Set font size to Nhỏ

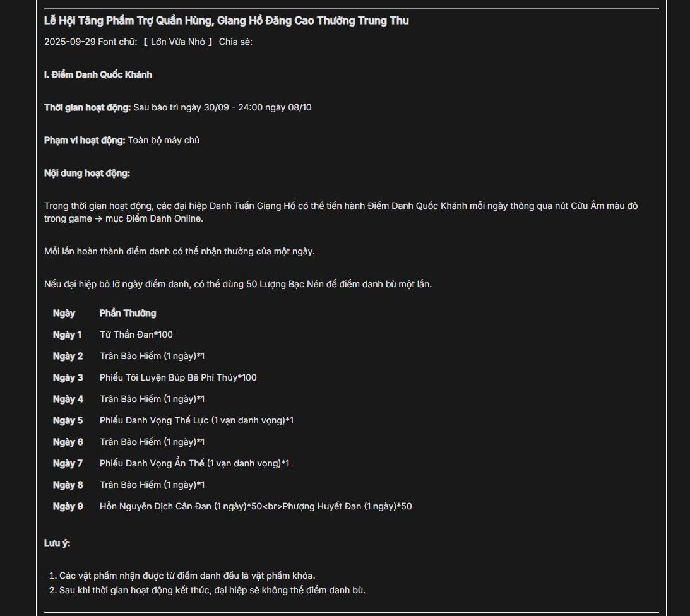click(197, 42)
